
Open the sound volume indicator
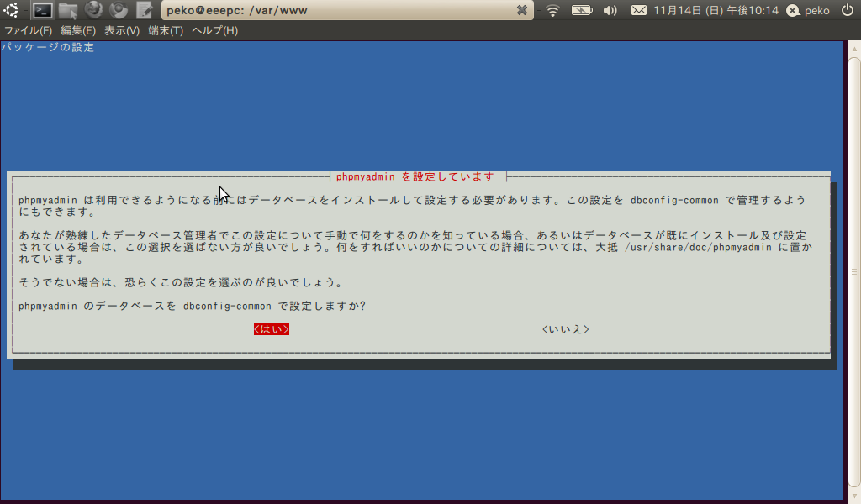point(610,10)
